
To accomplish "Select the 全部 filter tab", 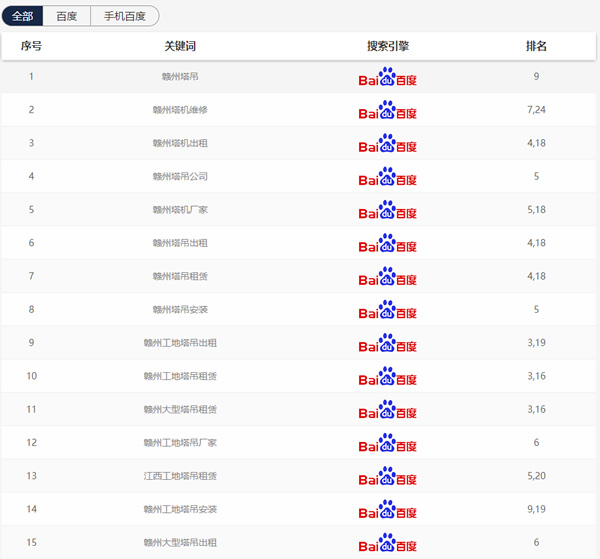I will click(23, 16).
